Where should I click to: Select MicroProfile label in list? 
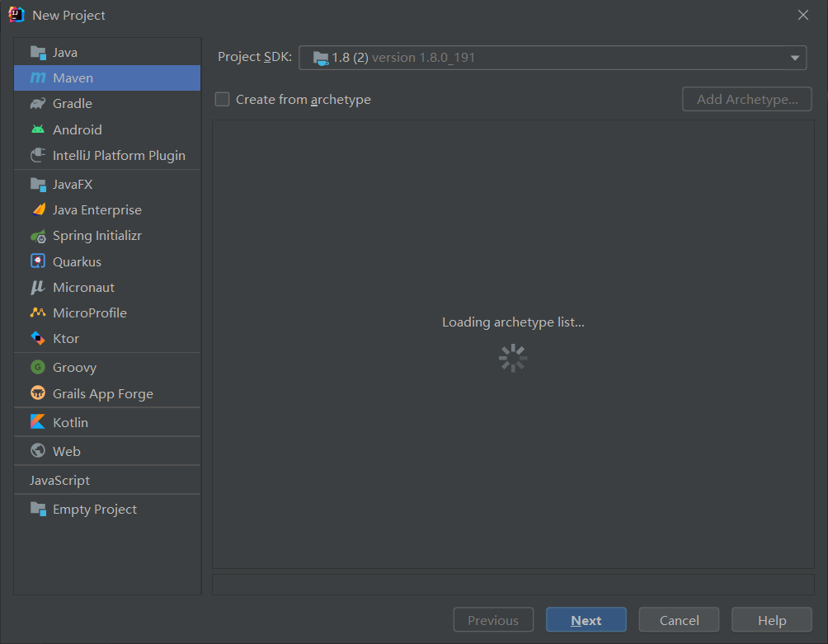[x=90, y=313]
